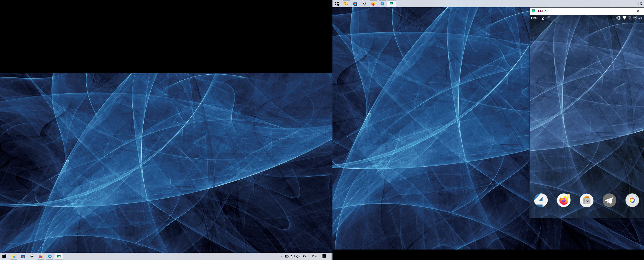644x260 pixels.
Task: Tap the no-SIM icon in the phone status bar
Action: coord(630,18)
